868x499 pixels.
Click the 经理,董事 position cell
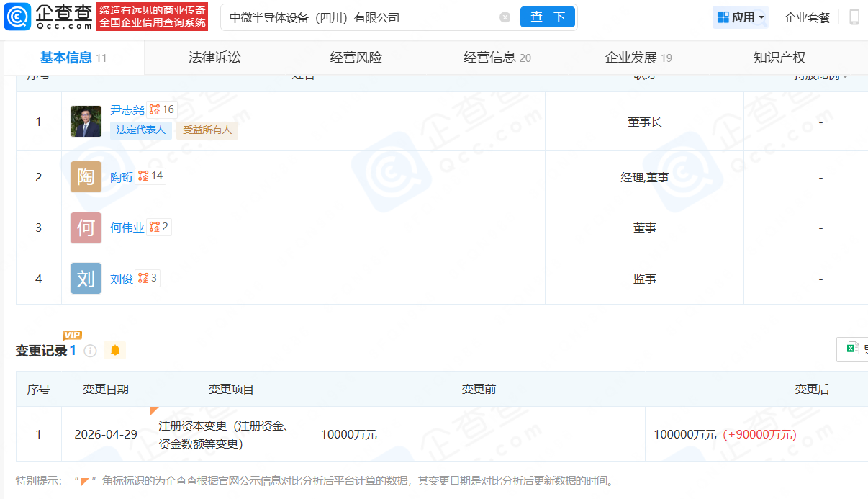tap(644, 177)
